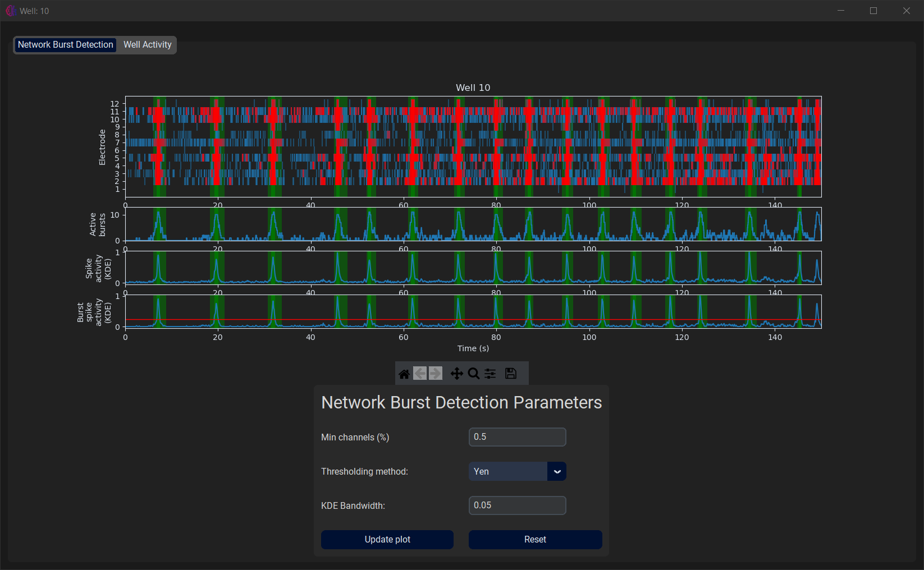924x570 pixels.
Task: Click the forward arrow in plot toolbar
Action: click(x=436, y=374)
